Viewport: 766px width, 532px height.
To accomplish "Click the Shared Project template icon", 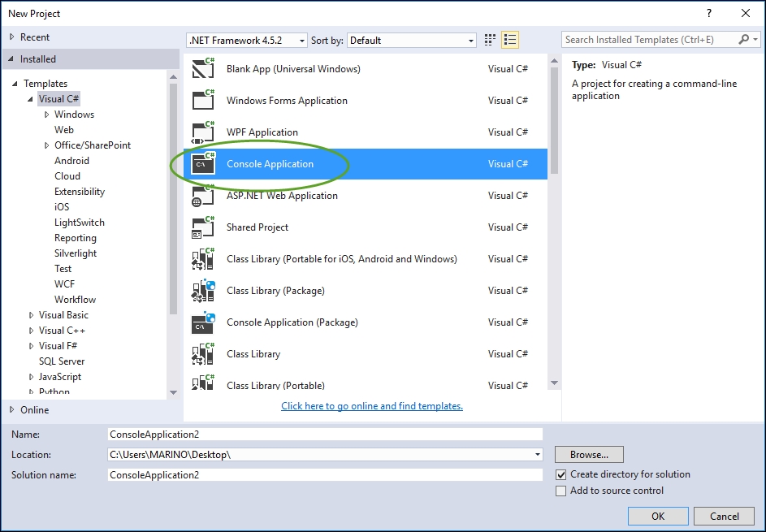I will tap(203, 227).
